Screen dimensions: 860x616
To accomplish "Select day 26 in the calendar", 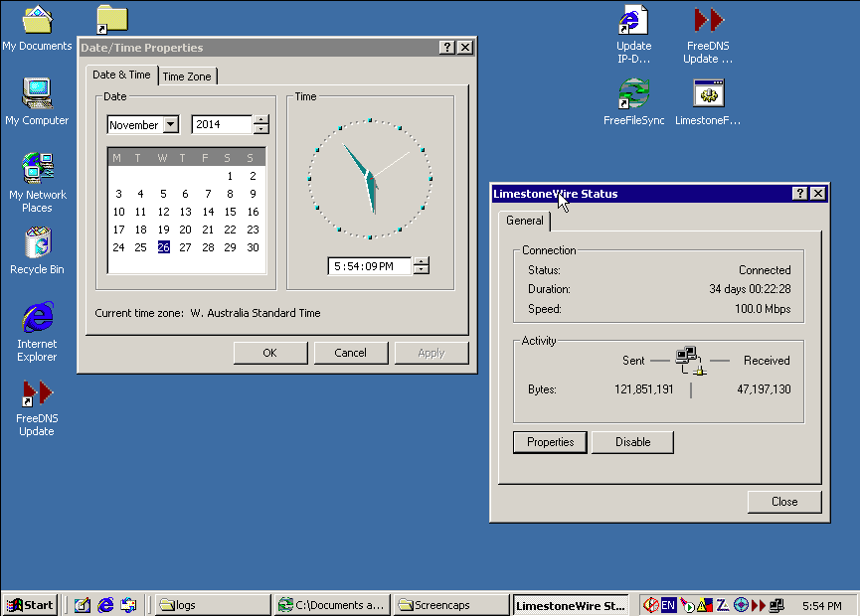I will (x=163, y=247).
